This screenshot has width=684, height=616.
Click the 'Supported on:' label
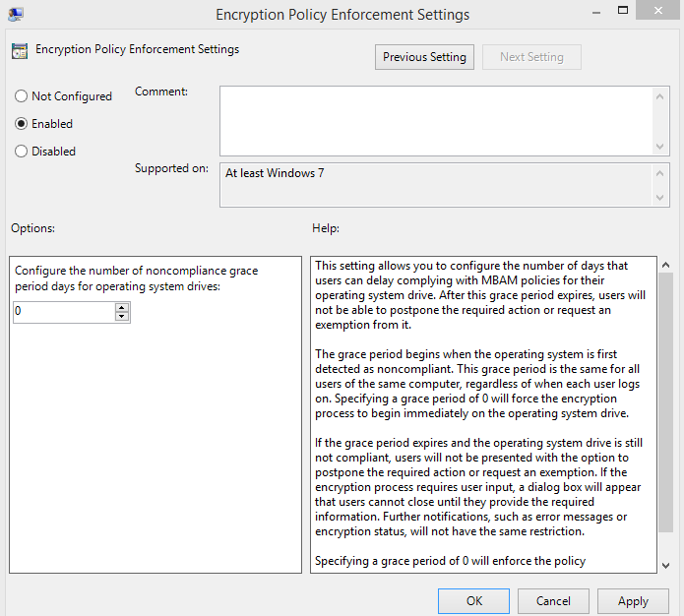171,168
